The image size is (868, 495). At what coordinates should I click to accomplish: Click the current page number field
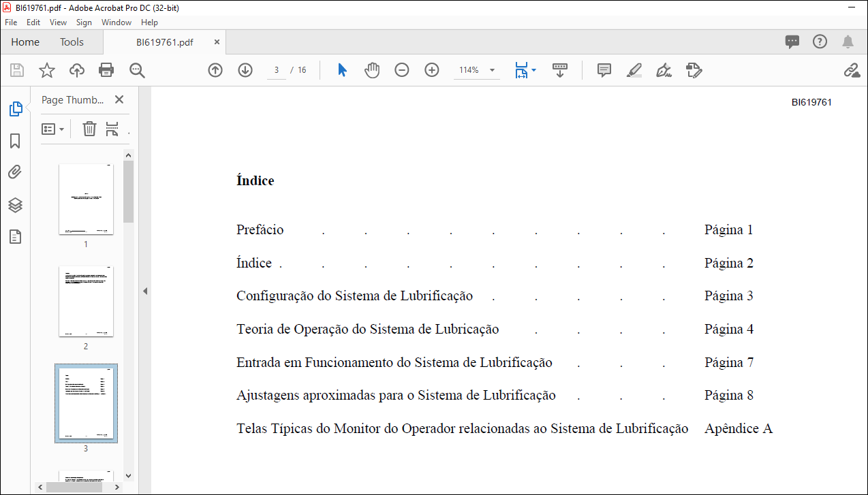pyautogui.click(x=277, y=70)
